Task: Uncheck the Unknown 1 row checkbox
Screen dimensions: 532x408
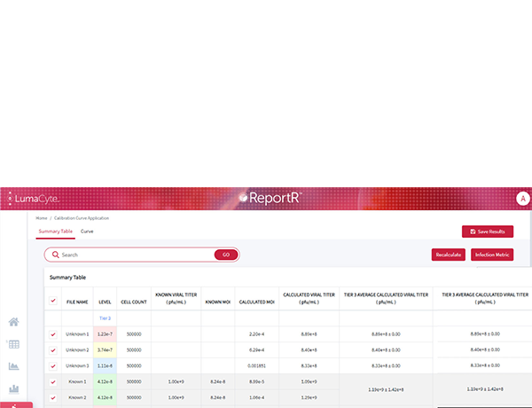Action: 52,333
